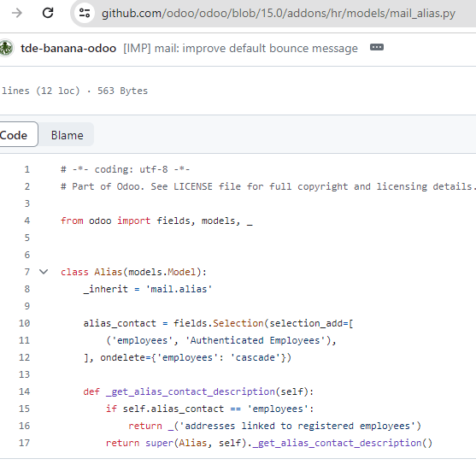Viewport: 476px width, 465px height.
Task: Open the tde-banana-odoo author link
Action: point(68,48)
